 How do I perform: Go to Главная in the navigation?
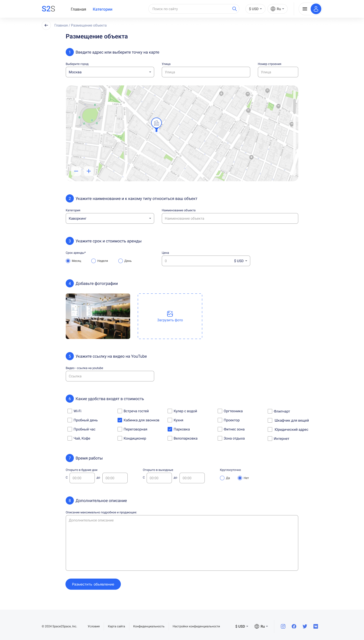tap(78, 9)
